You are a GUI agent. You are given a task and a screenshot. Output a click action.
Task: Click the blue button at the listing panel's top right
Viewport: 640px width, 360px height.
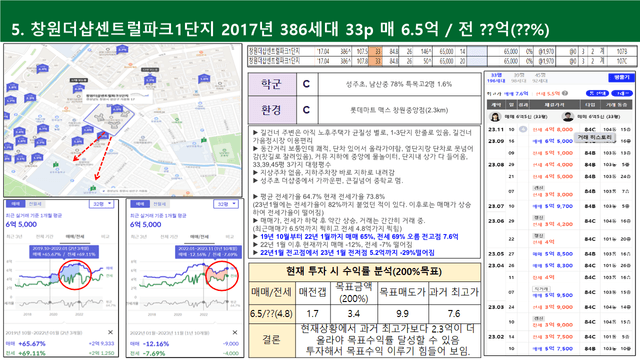622,78
